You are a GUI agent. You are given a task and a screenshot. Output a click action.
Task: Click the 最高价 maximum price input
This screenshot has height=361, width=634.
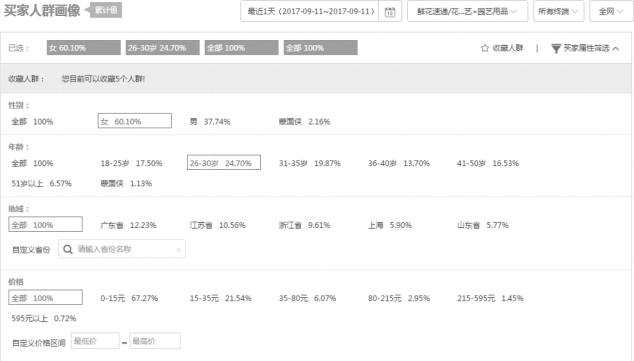click(x=156, y=341)
